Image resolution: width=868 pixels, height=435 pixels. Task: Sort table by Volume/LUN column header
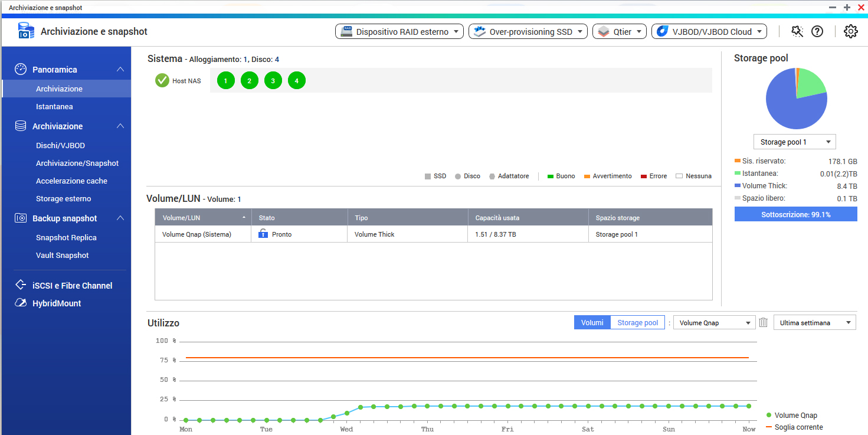pos(202,218)
